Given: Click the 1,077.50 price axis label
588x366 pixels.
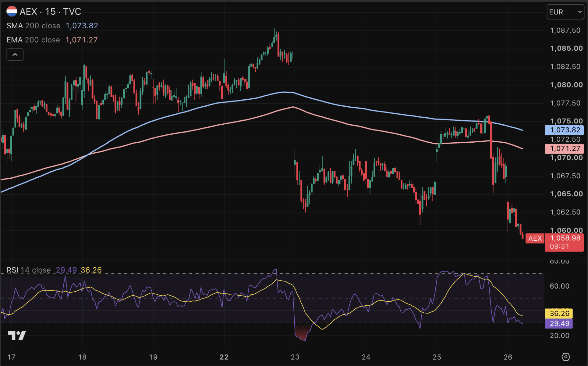Looking at the screenshot, I should tap(565, 103).
